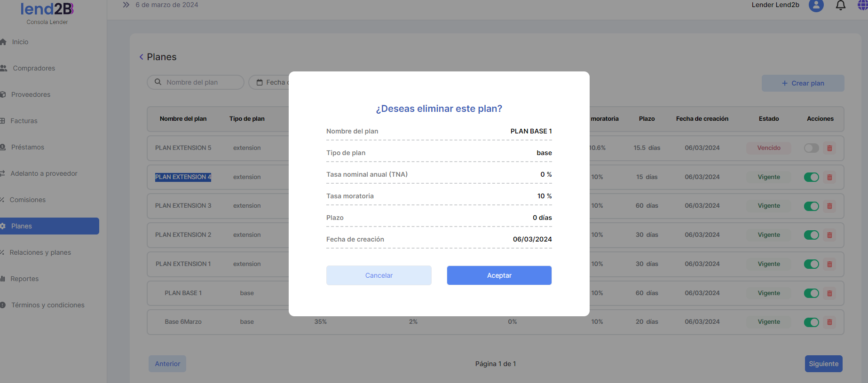Disable the PLAN EXTENSION 4 toggle
Screen dimensions: 868x383
(x=811, y=177)
